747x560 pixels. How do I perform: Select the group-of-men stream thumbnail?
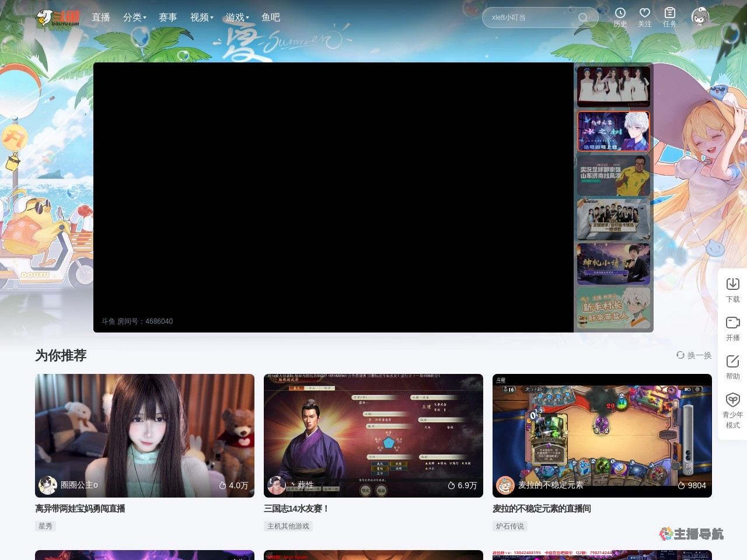click(x=613, y=220)
